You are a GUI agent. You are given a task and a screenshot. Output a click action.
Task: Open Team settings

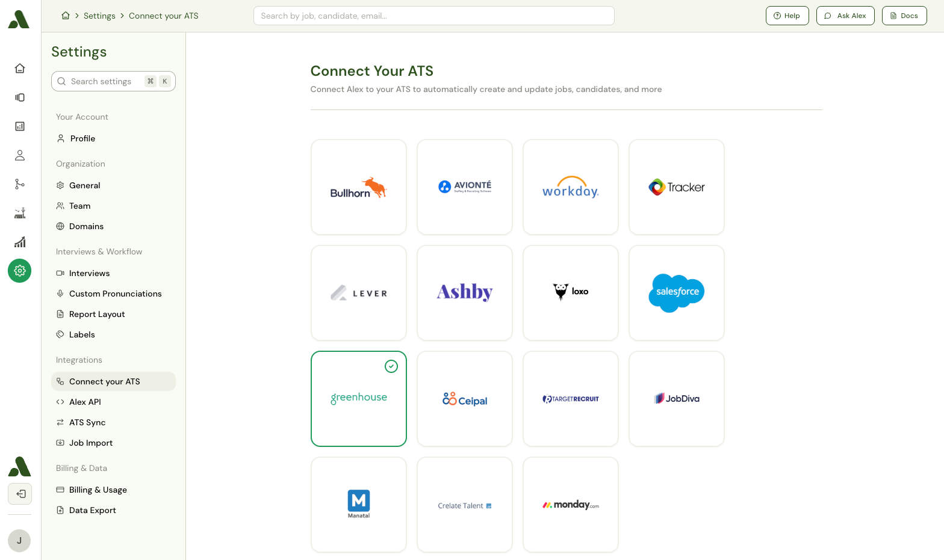click(113, 206)
